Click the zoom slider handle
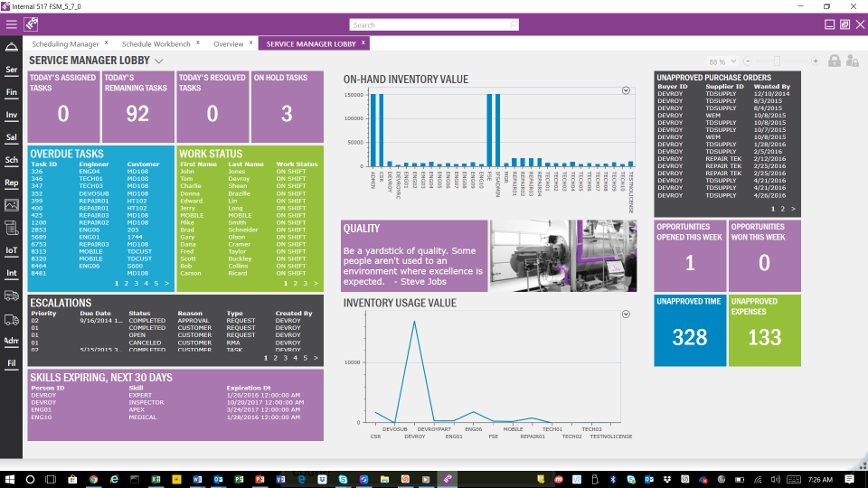 [777, 61]
